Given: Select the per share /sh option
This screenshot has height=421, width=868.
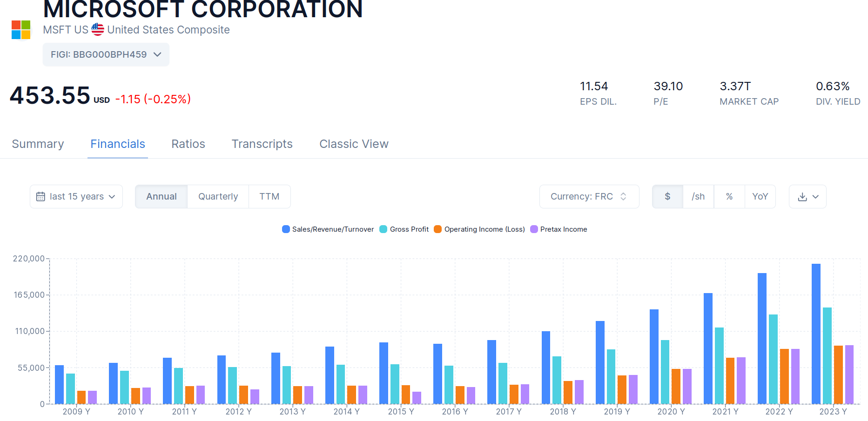Looking at the screenshot, I should 698,197.
